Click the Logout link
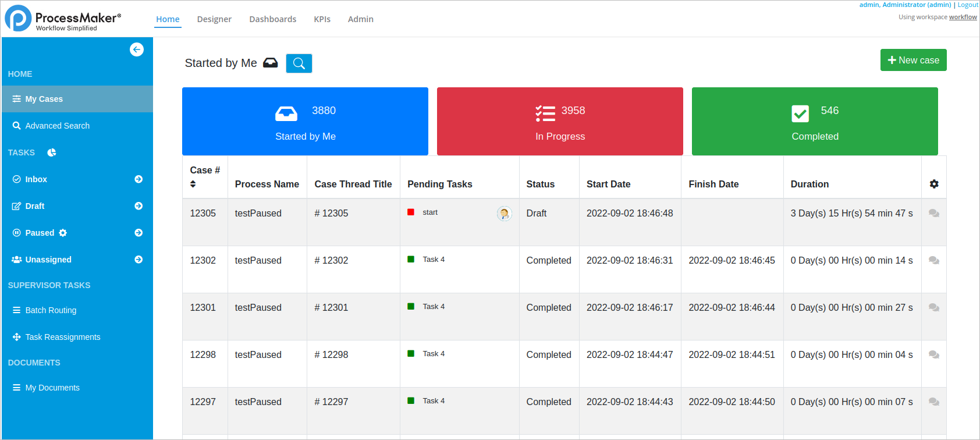 (968, 5)
